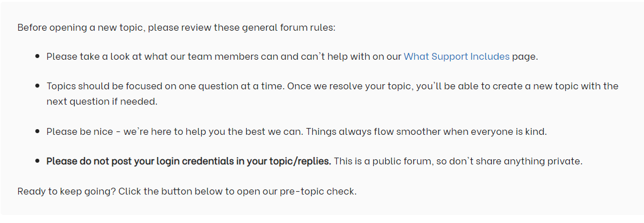Click the bullet dot beside 'Please take a look'
The image size is (644, 223).
(38, 56)
